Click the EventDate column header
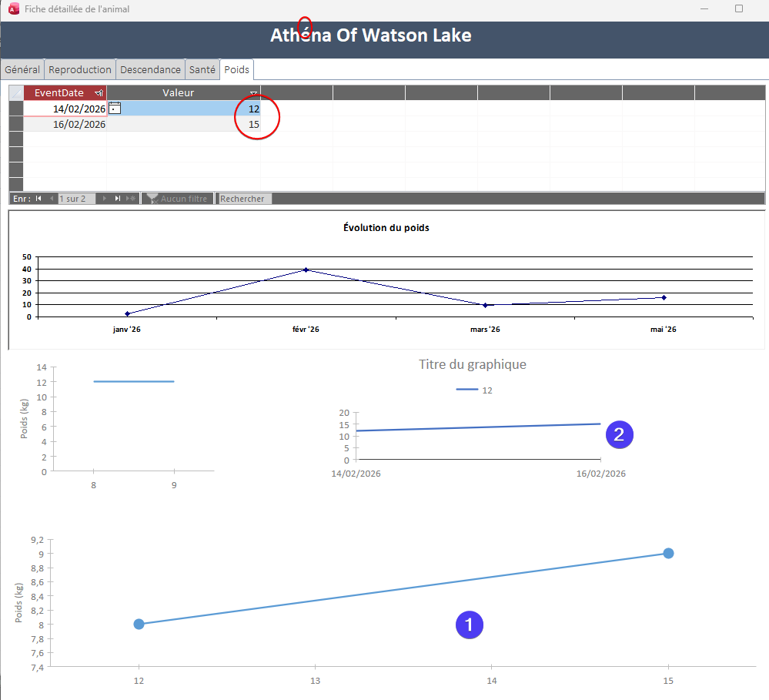Image resolution: width=769 pixels, height=700 pixels. tap(65, 92)
